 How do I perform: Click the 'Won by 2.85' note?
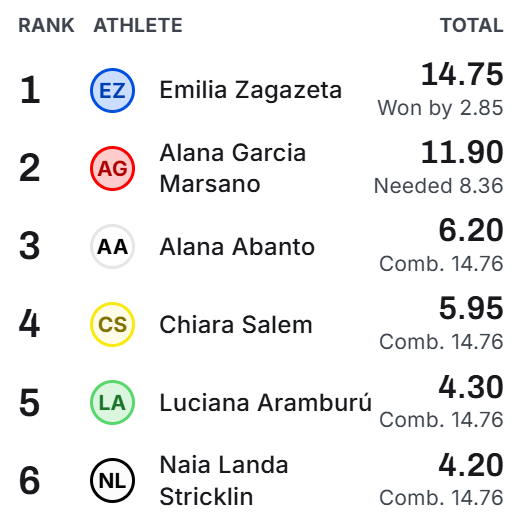[440, 108]
